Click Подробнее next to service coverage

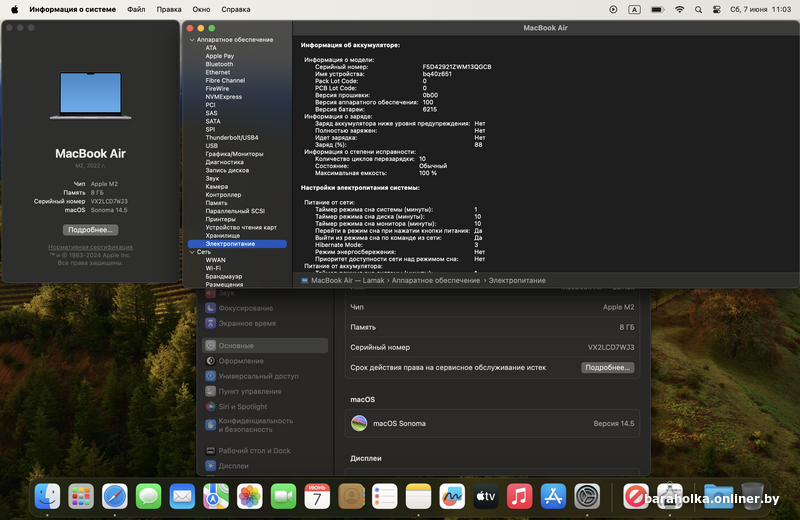coord(608,367)
